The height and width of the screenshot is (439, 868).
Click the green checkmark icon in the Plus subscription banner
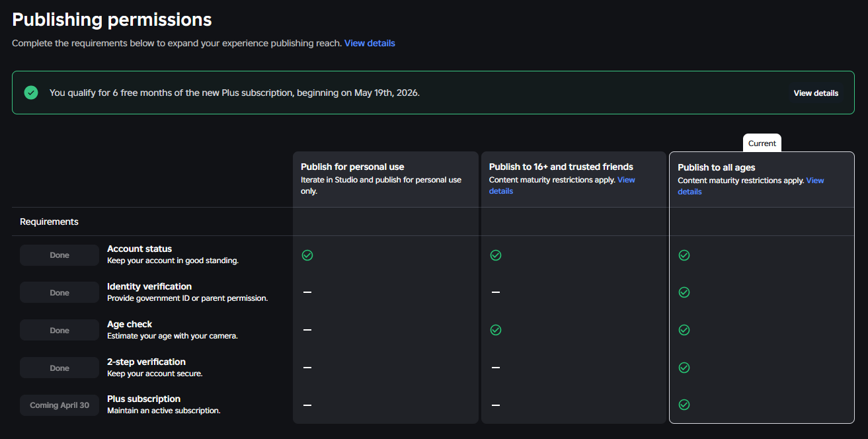pos(31,93)
